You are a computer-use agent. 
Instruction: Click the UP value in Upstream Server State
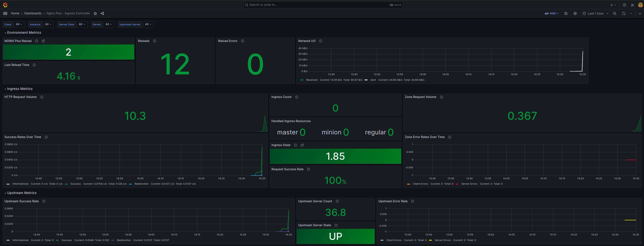coord(336,236)
